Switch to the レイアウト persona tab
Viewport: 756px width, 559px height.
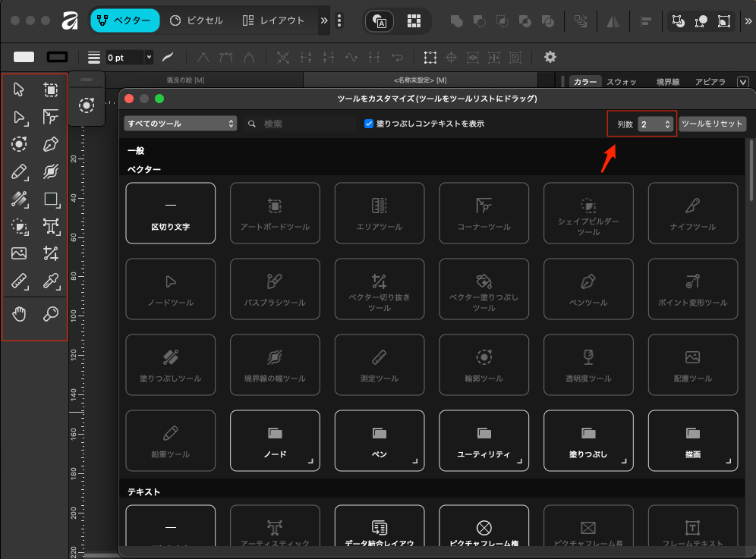[x=273, y=20]
